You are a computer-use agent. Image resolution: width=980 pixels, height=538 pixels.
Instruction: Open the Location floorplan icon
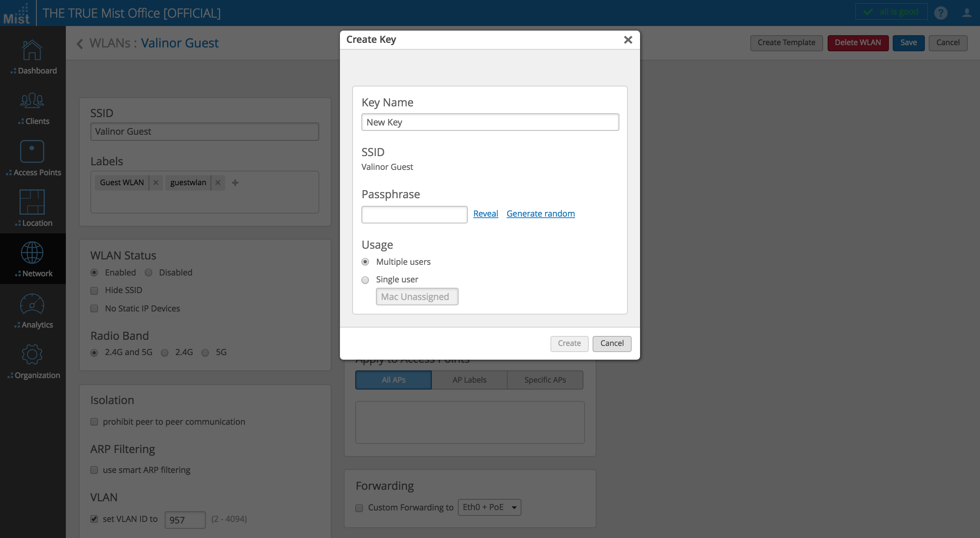coord(32,202)
